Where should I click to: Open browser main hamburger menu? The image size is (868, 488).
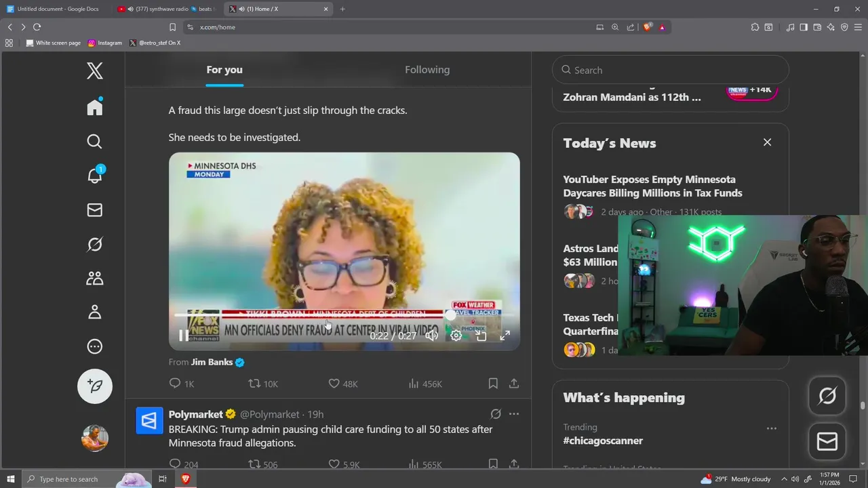pyautogui.click(x=858, y=27)
